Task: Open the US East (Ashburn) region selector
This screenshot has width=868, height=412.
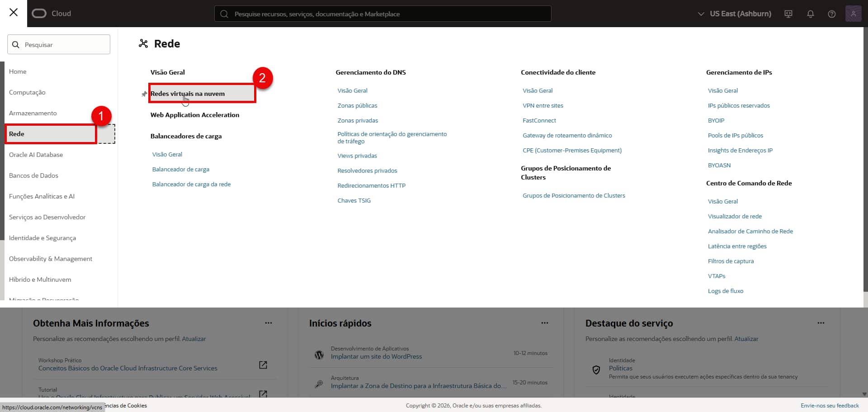Action: [735, 14]
